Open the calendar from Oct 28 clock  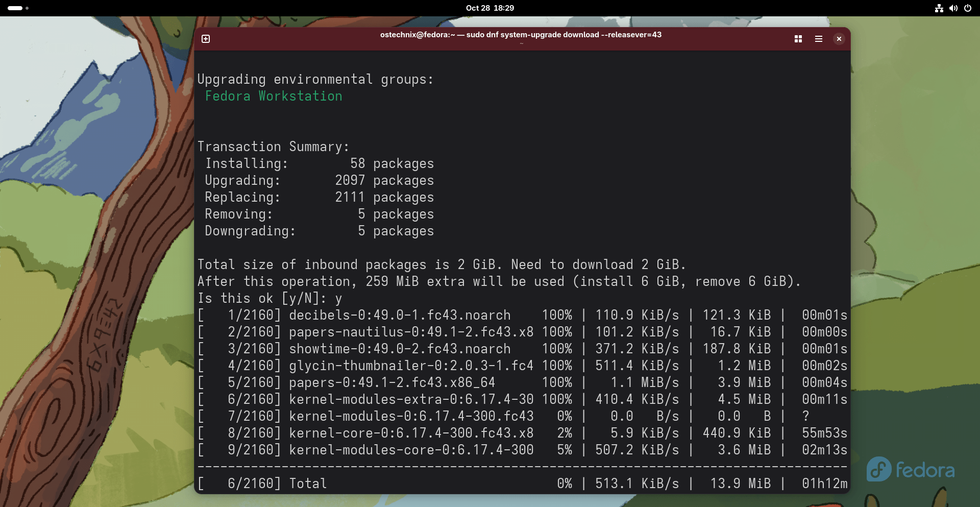click(x=489, y=8)
